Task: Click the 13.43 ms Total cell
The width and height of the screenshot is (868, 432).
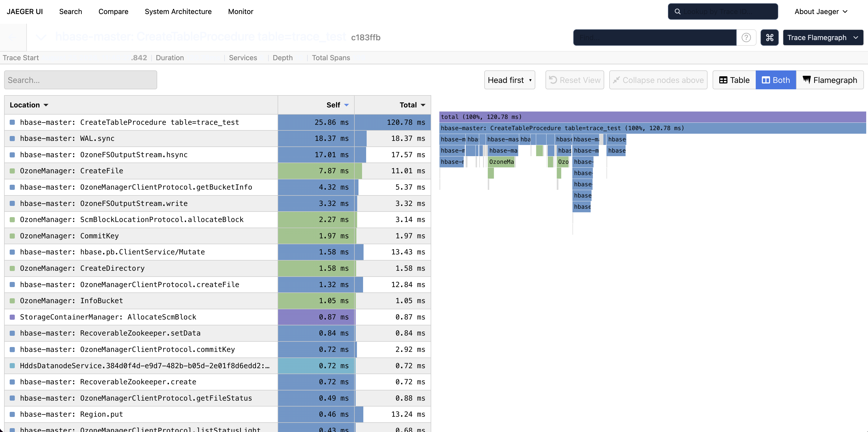Action: tap(393, 252)
